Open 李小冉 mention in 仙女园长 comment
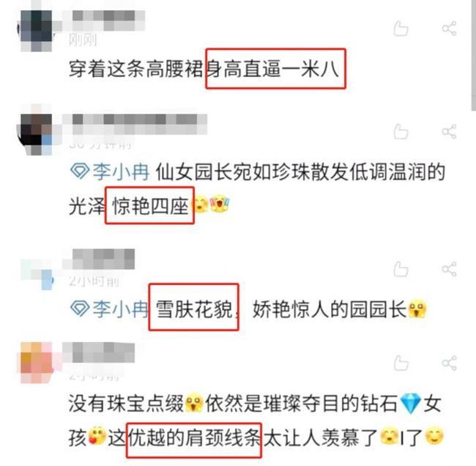Screen dimensions: 476x466 point(121,171)
